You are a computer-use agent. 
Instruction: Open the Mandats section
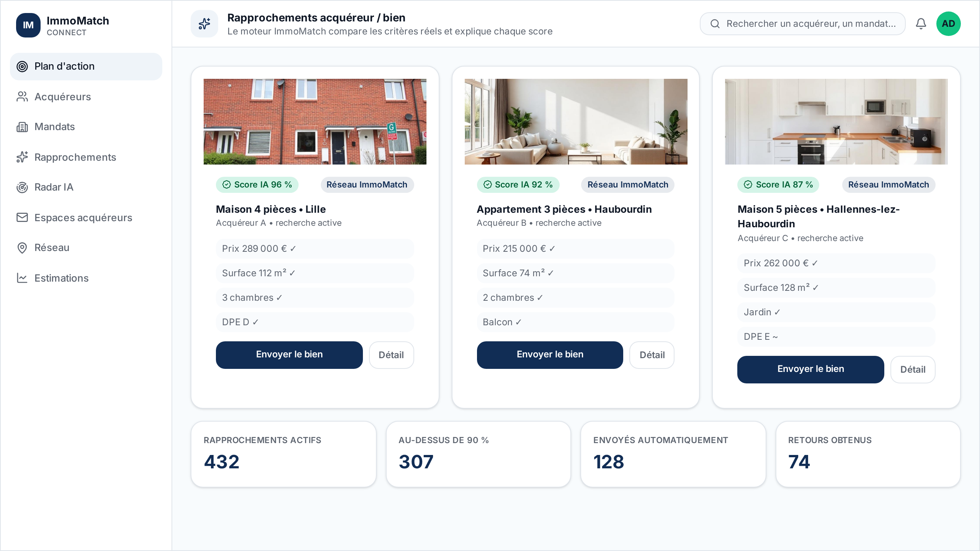[x=86, y=127]
